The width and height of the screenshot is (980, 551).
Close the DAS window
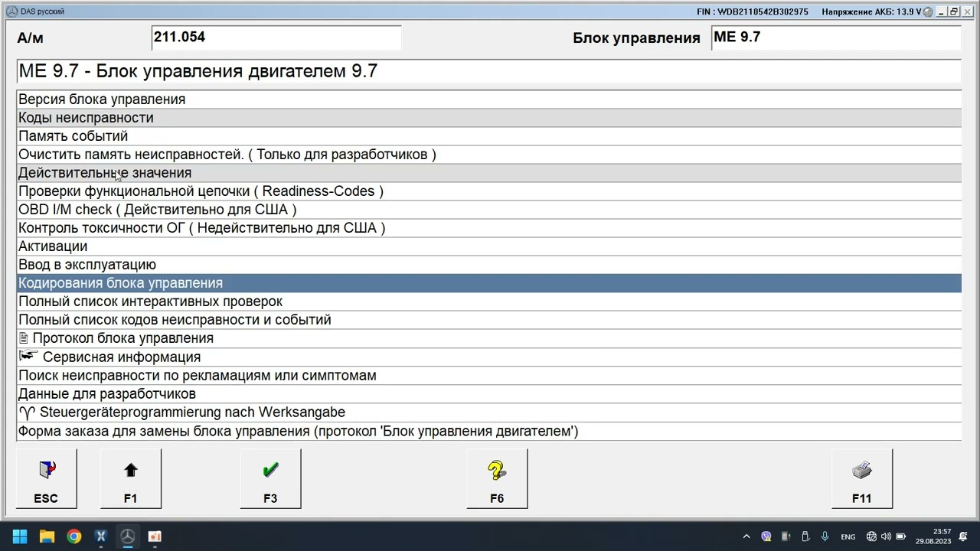coord(968,11)
